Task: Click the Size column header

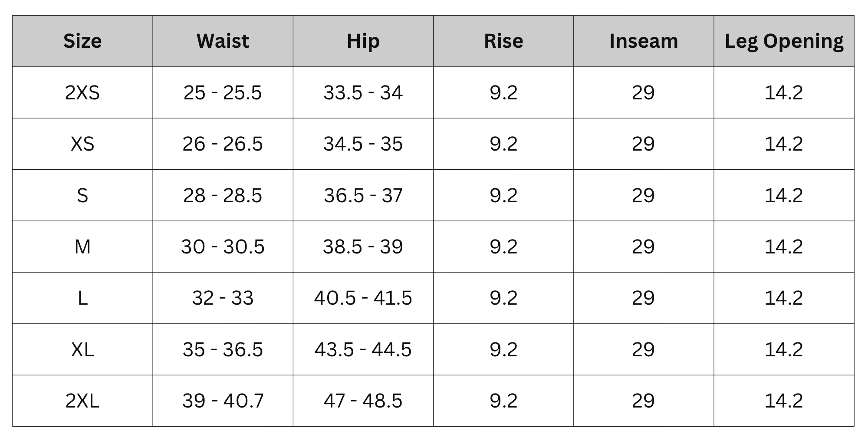Action: pos(82,41)
